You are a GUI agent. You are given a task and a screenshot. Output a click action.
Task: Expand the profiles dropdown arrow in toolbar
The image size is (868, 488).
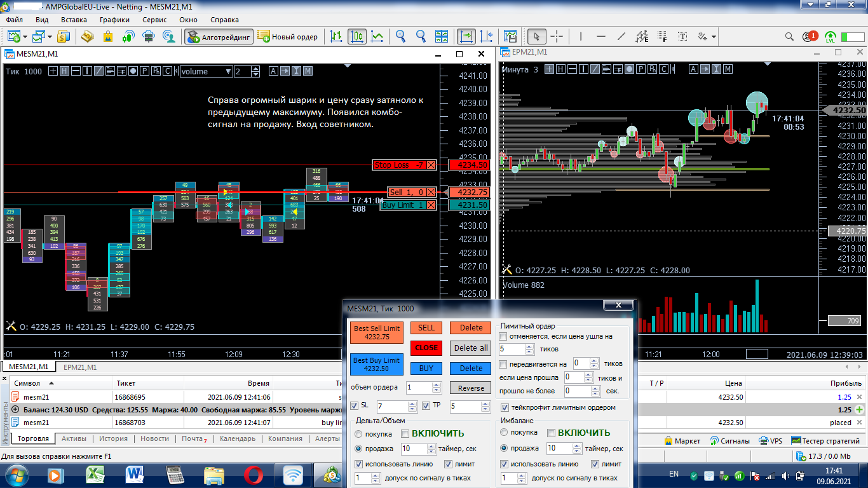tap(50, 37)
